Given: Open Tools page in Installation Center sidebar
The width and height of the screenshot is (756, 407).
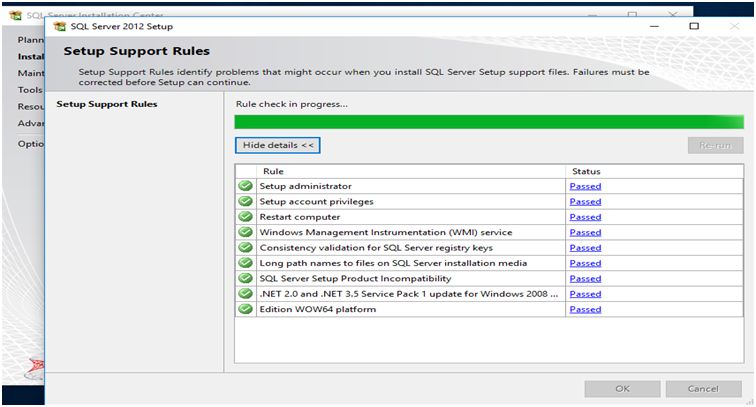Looking at the screenshot, I should [x=30, y=90].
